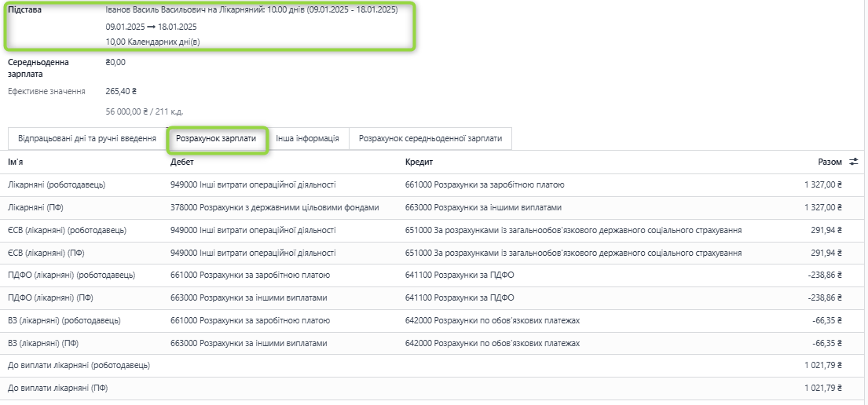
Task: Switch to the Розрахунок зарплати tab
Action: tap(216, 138)
